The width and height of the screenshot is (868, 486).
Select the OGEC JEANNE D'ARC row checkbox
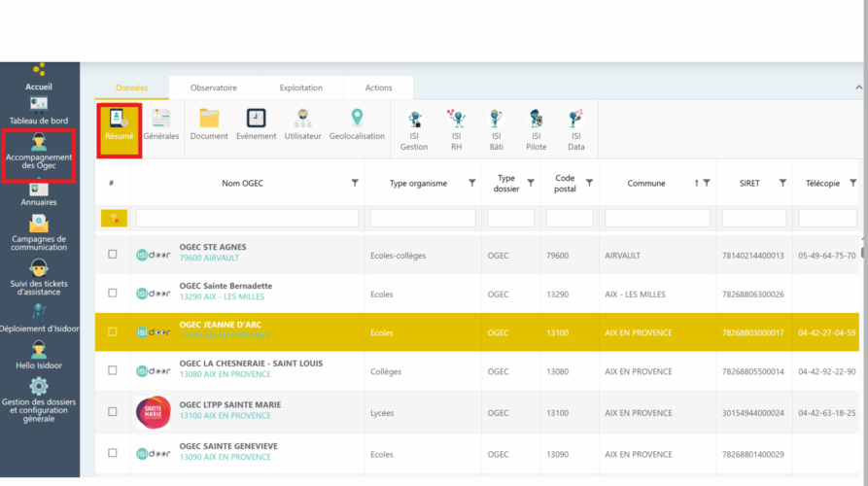pyautogui.click(x=113, y=332)
